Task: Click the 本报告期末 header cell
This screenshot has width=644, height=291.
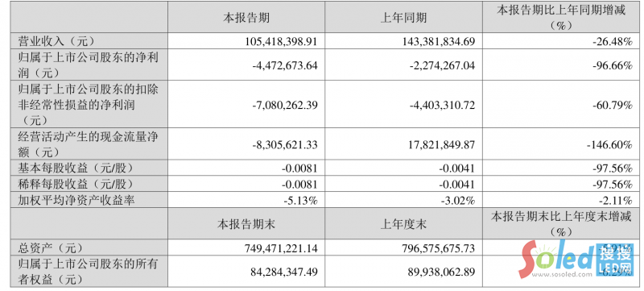Action: pos(246,224)
